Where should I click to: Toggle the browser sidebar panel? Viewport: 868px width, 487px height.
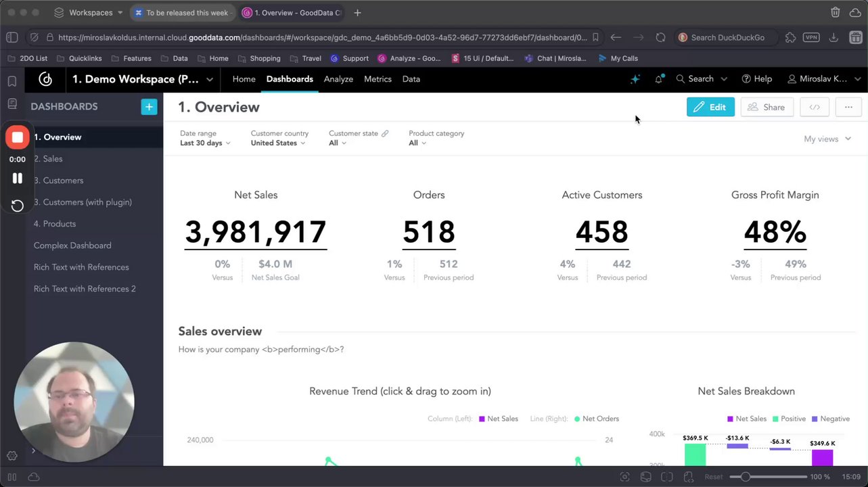tap(12, 38)
